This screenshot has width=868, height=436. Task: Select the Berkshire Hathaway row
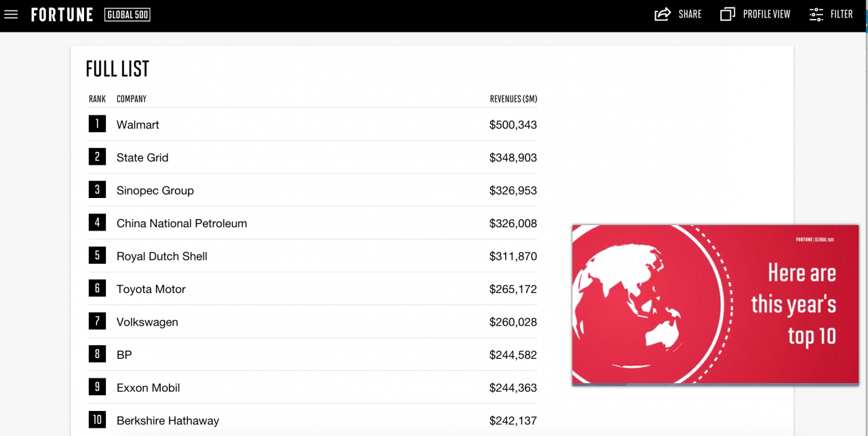(x=313, y=420)
